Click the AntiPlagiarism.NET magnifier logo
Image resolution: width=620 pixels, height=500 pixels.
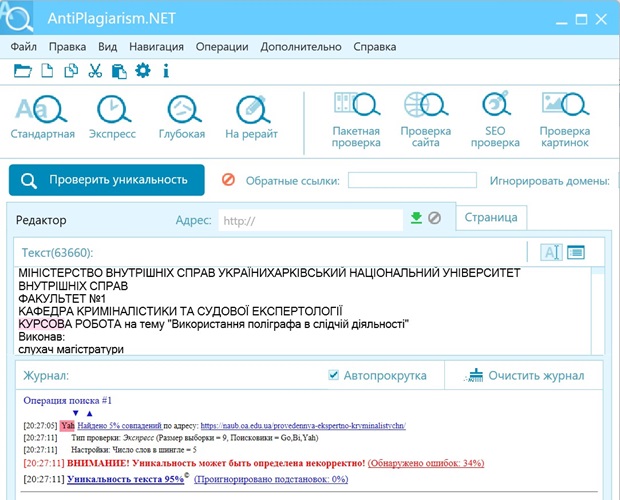pos(17,17)
